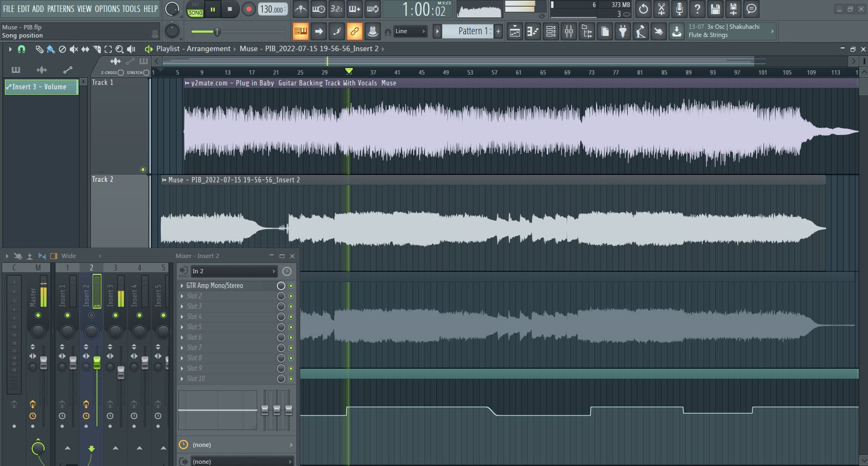Toggle the link/multilink controllers button
This screenshot has width=868, height=466.
[355, 32]
